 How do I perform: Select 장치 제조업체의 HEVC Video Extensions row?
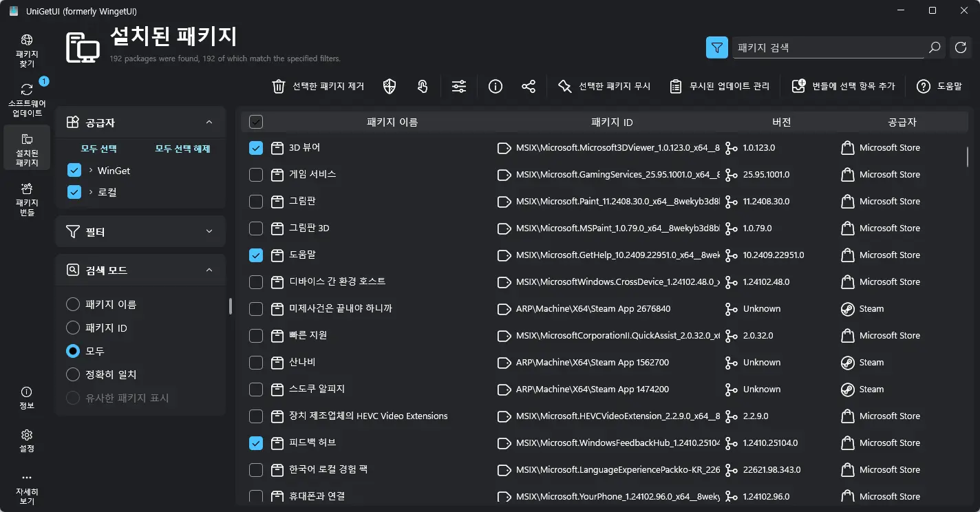click(604, 416)
